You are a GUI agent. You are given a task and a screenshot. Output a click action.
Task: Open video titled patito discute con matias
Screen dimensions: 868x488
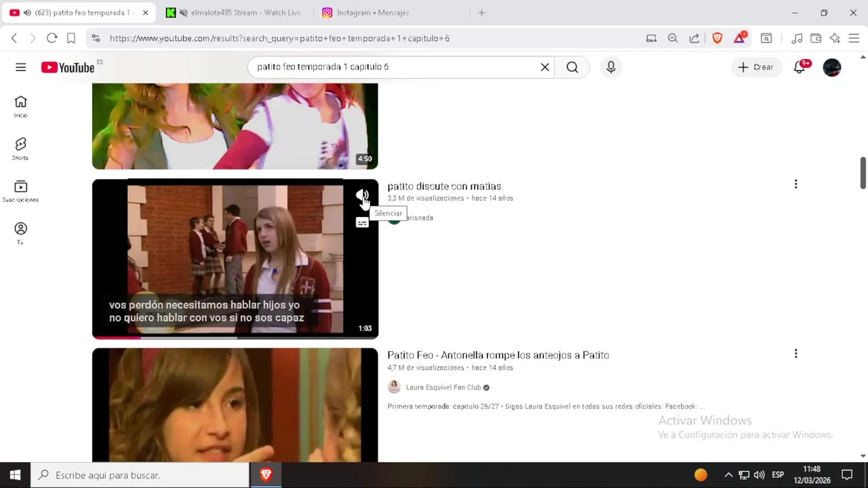point(444,186)
